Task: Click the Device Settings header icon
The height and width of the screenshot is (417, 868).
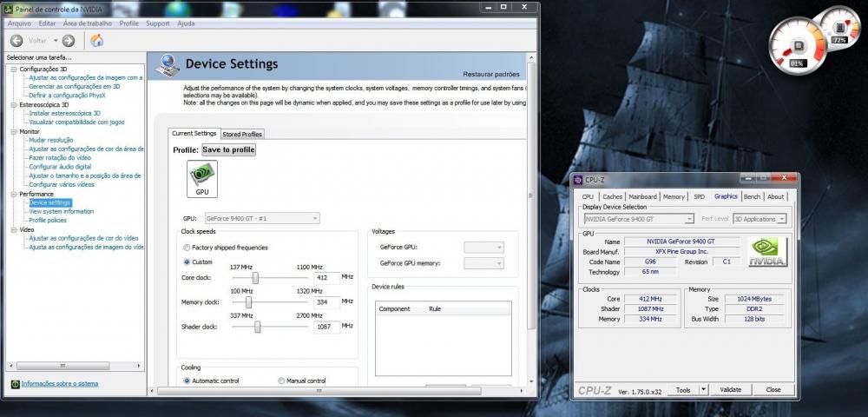Action: (166, 66)
